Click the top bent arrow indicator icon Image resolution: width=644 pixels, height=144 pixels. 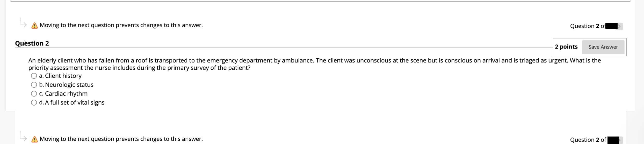[23, 22]
